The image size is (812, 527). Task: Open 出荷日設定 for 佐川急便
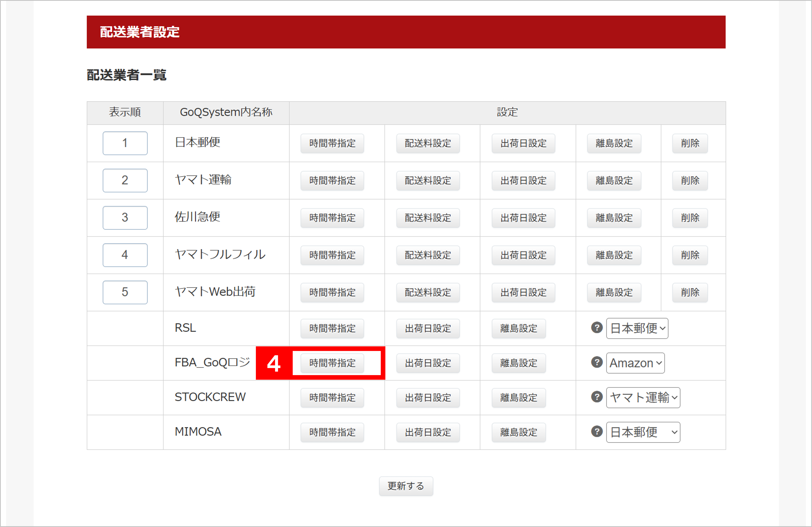tap(523, 218)
